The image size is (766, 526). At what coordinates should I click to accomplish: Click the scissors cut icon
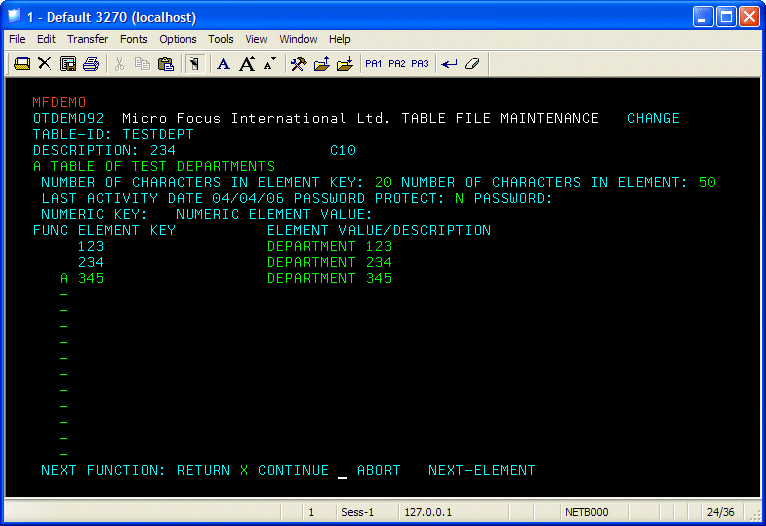pyautogui.click(x=120, y=63)
